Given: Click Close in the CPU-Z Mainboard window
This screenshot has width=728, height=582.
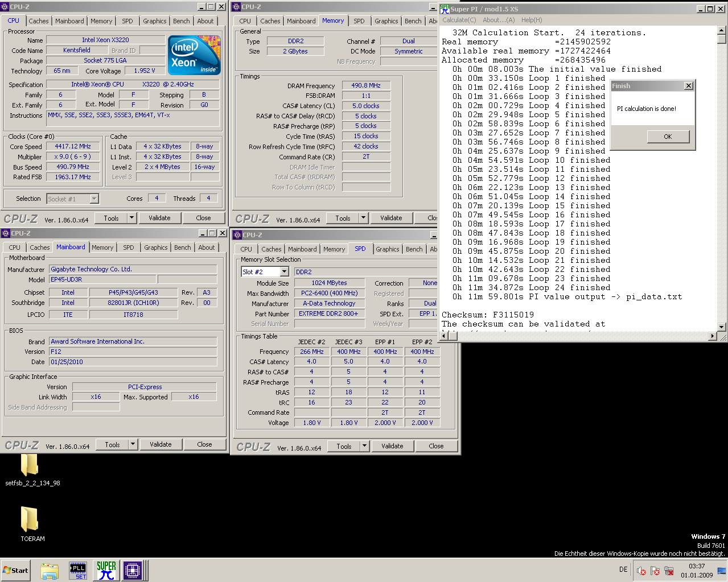Looking at the screenshot, I should [204, 444].
